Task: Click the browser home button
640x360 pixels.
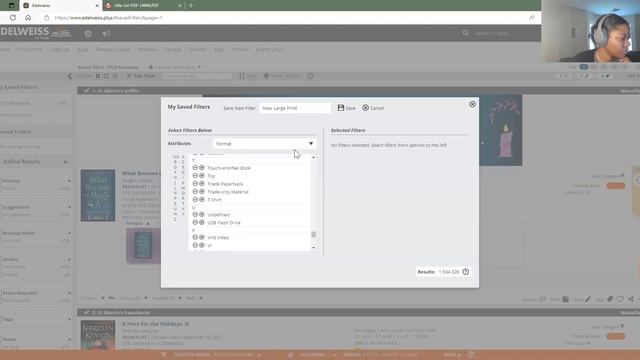Action: point(28,18)
